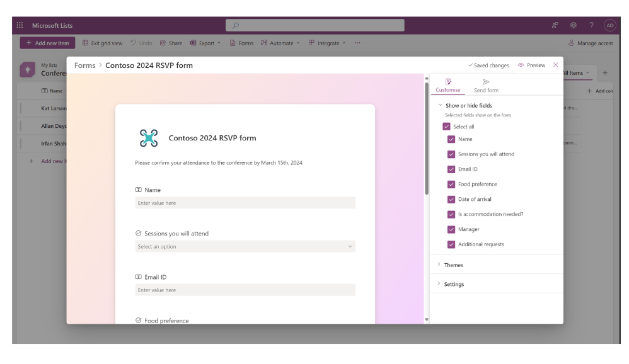This screenshot has width=629, height=364.
Task: Open the AD account avatar
Action: click(x=609, y=25)
